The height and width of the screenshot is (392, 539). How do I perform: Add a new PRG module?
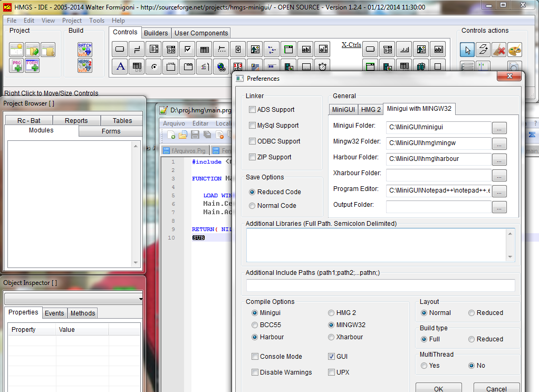17,65
